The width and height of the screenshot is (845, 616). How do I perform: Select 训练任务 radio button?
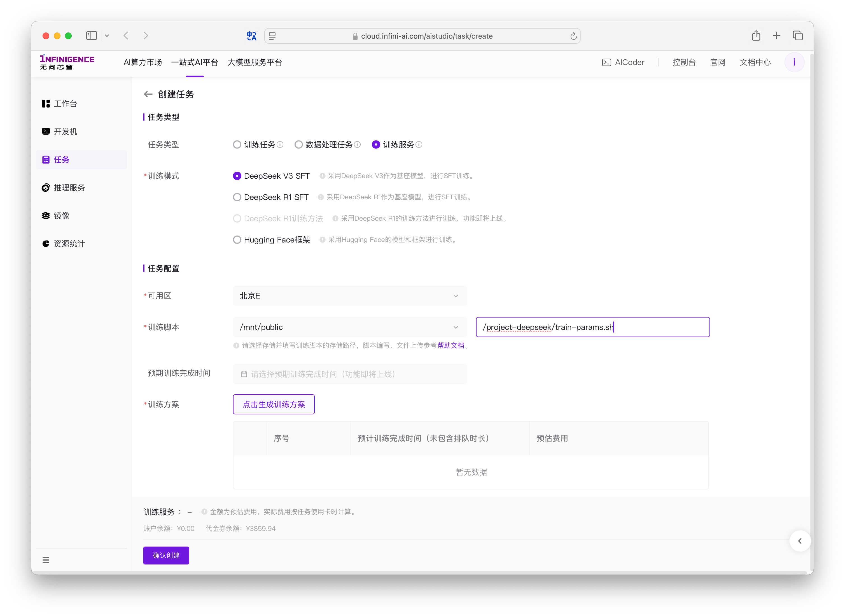[x=237, y=145]
